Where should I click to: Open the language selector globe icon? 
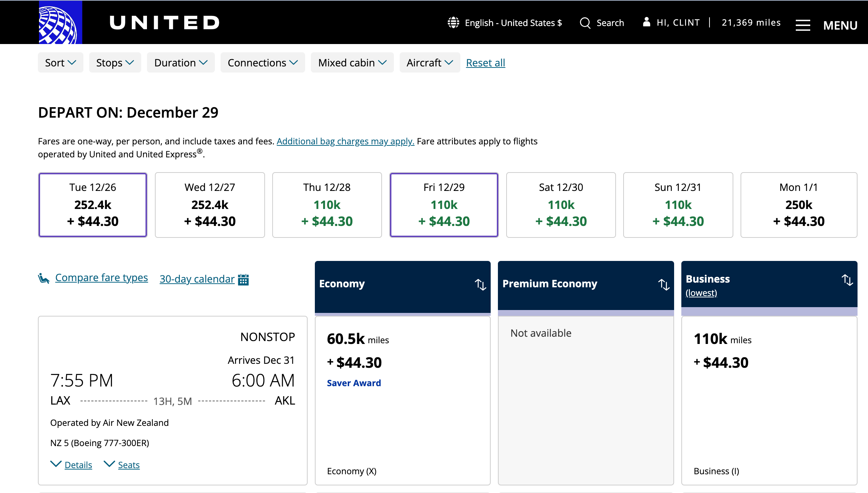[x=453, y=22]
